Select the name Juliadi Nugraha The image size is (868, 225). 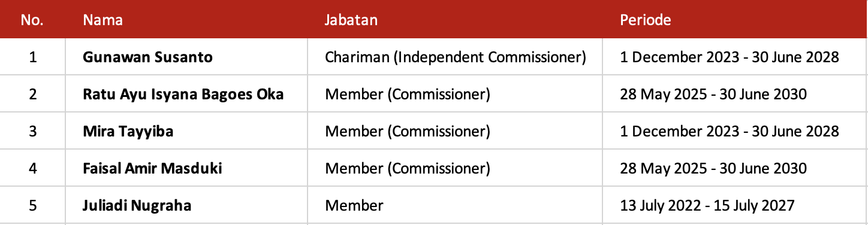tap(137, 206)
